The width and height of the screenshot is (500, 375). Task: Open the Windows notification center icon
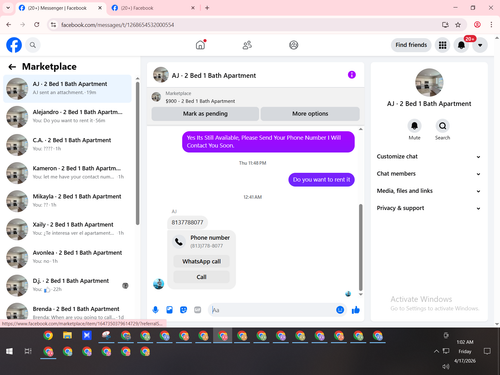487,351
